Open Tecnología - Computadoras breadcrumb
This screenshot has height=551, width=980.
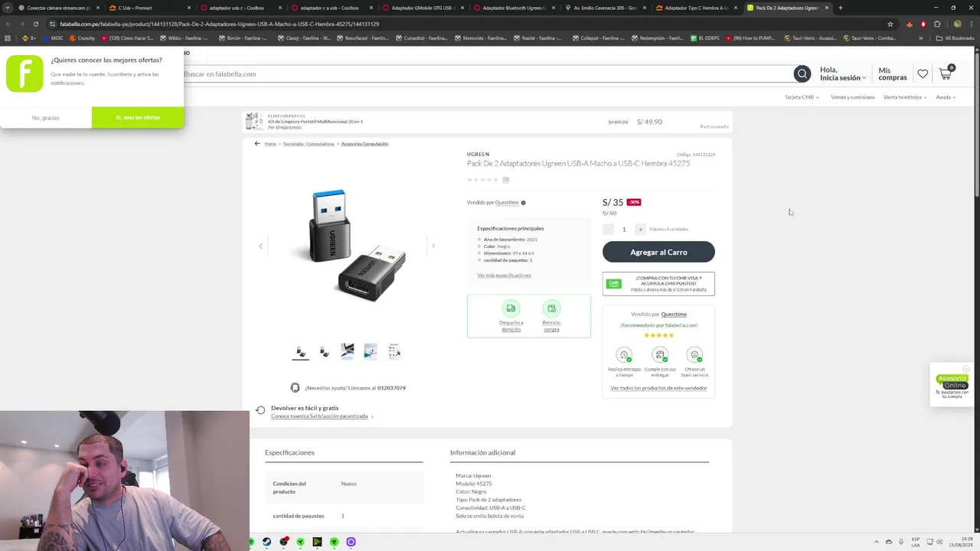[x=309, y=144]
